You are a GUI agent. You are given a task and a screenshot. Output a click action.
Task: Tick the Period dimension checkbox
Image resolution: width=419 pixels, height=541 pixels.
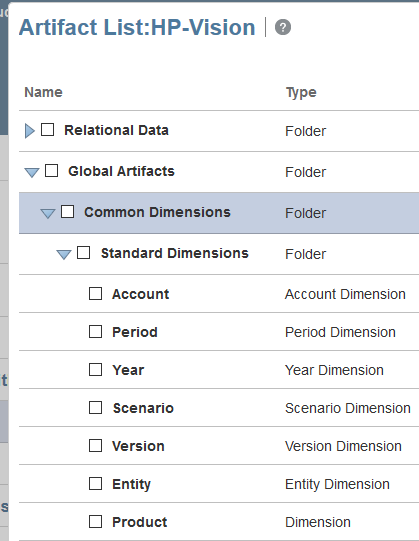(x=96, y=332)
